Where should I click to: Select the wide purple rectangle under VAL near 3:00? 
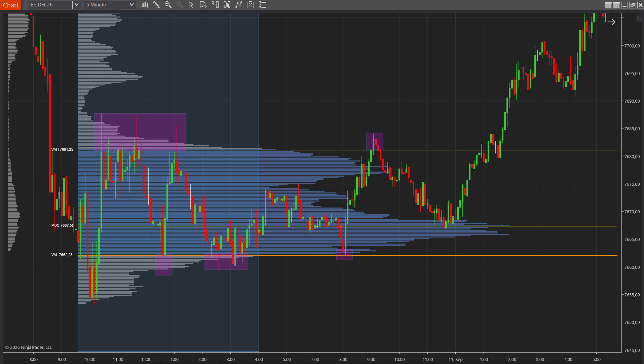[x=226, y=261]
